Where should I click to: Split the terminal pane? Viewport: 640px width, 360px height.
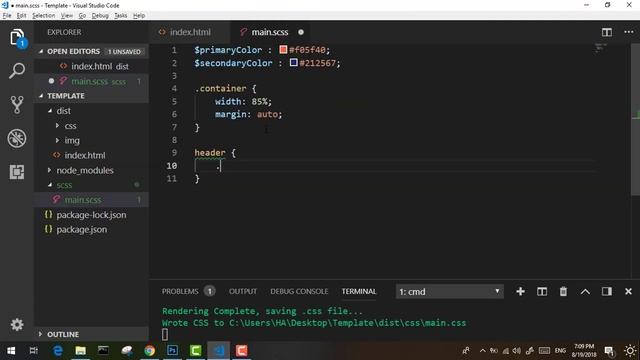pyautogui.click(x=542, y=291)
